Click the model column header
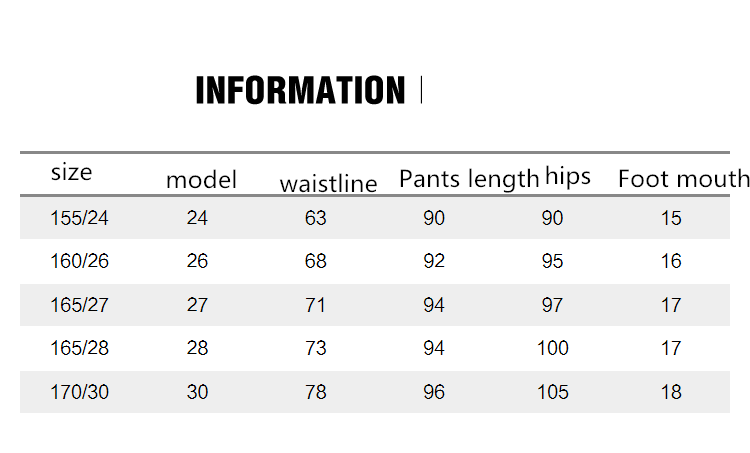 (201, 180)
